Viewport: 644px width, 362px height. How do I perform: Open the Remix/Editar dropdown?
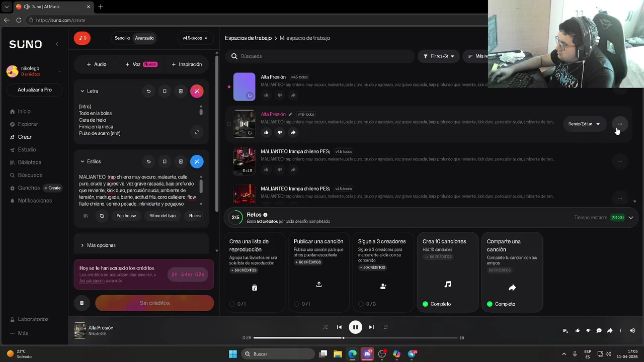click(584, 124)
